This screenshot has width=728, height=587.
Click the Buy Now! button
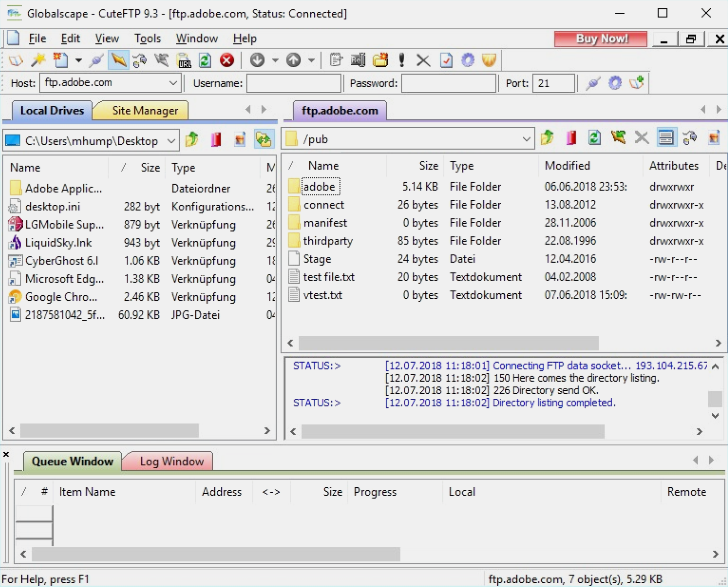[601, 39]
